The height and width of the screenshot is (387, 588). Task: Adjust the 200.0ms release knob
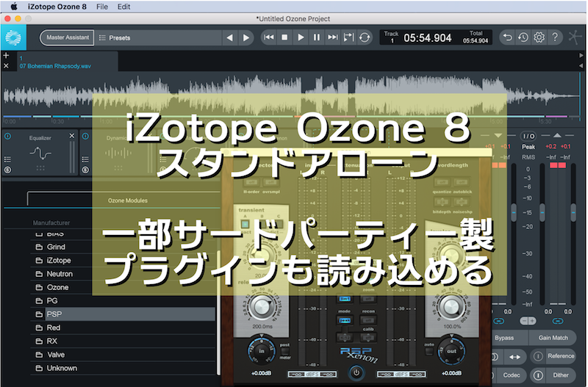coord(262,306)
